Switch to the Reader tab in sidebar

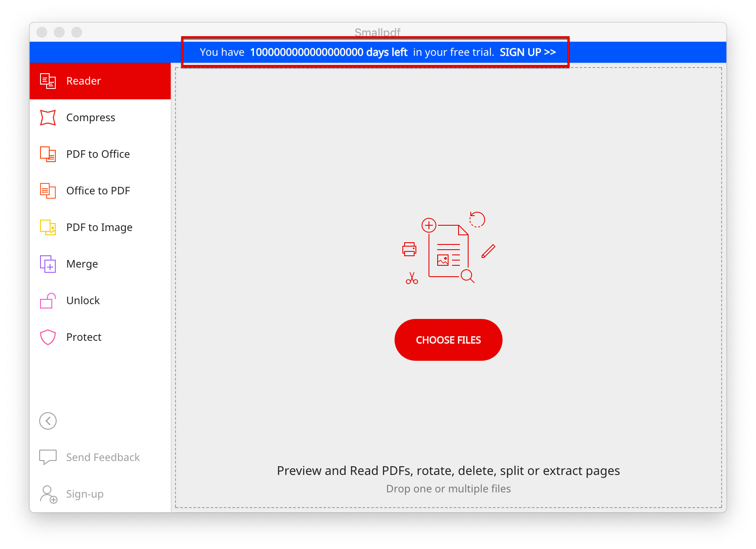click(83, 81)
